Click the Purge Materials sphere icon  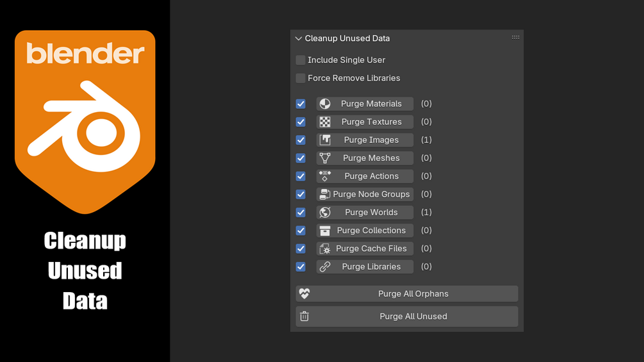[325, 104]
